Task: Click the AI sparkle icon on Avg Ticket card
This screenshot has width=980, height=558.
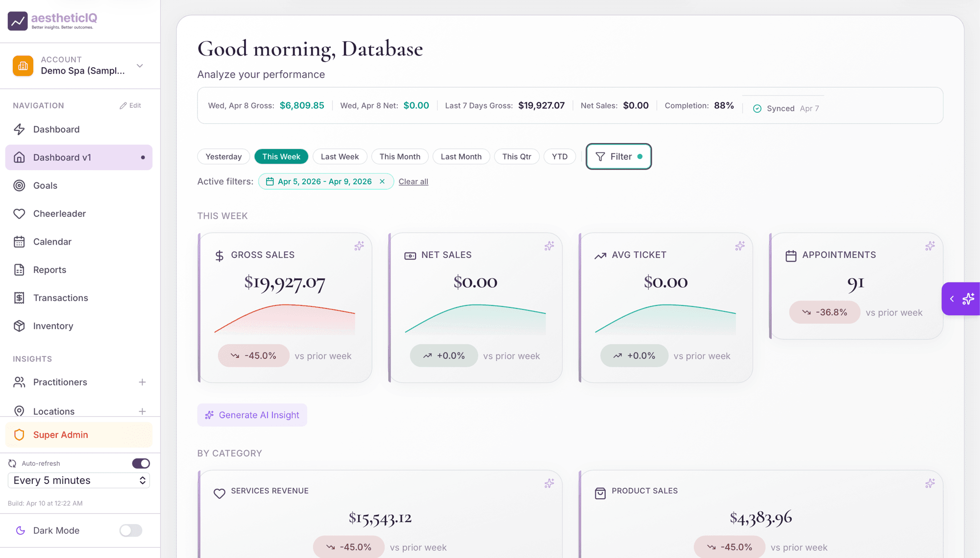Action: [x=740, y=246]
